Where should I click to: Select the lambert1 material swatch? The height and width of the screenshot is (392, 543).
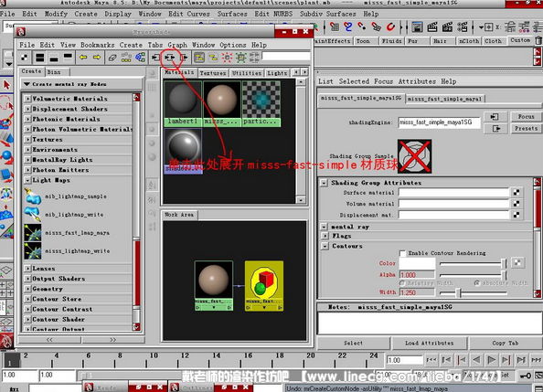click(183, 103)
